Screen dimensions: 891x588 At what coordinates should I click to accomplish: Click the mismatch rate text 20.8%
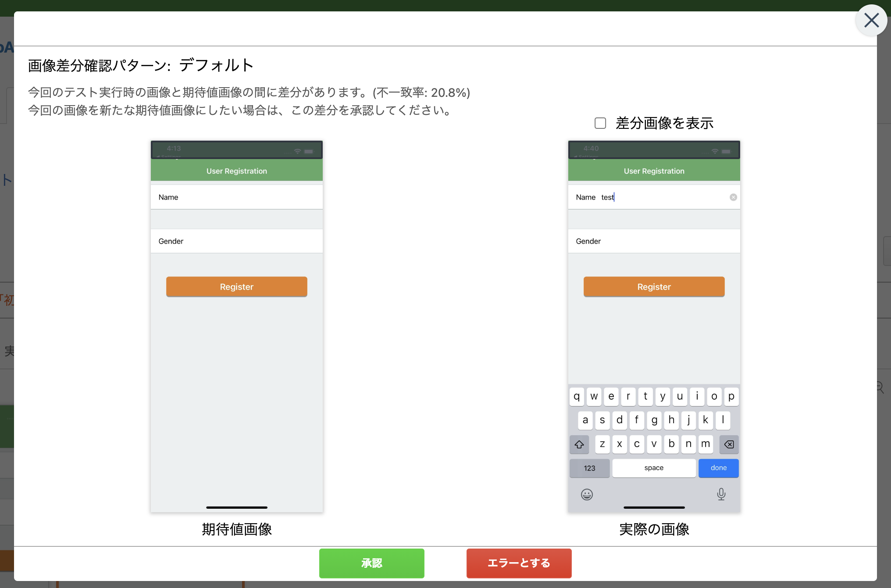point(449,92)
